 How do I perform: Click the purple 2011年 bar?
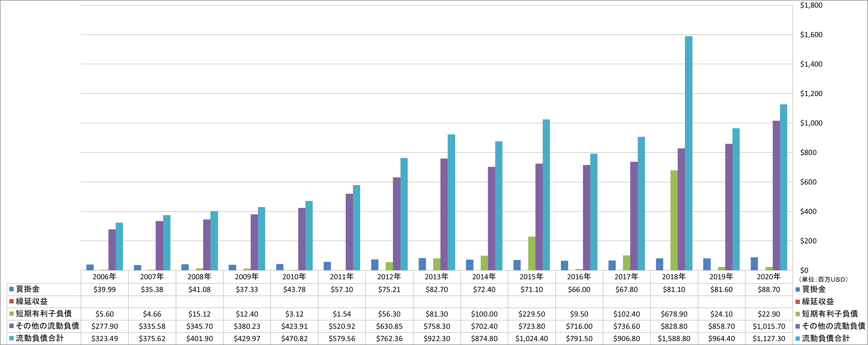pyautogui.click(x=349, y=232)
